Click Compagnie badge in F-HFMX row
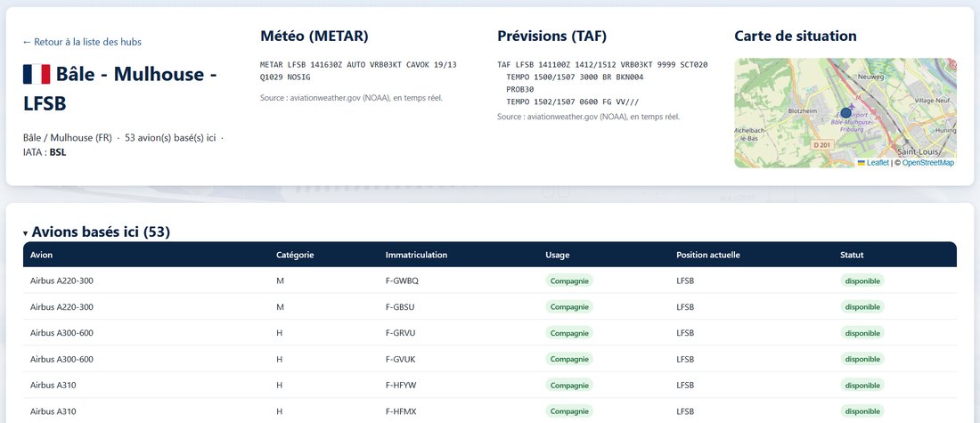The image size is (980, 423). (569, 411)
